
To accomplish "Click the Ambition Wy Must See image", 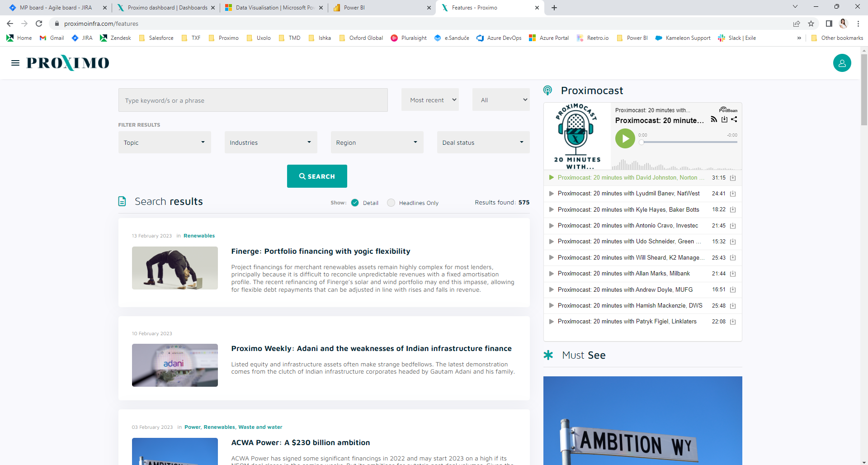I will (643, 421).
